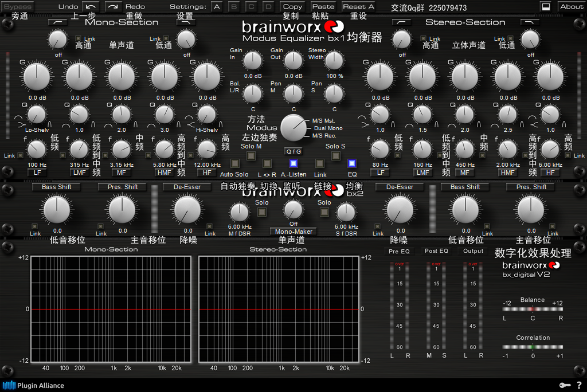Viewport: 587px width, 392px height.
Task: Select Settings slot C
Action: pos(251,6)
